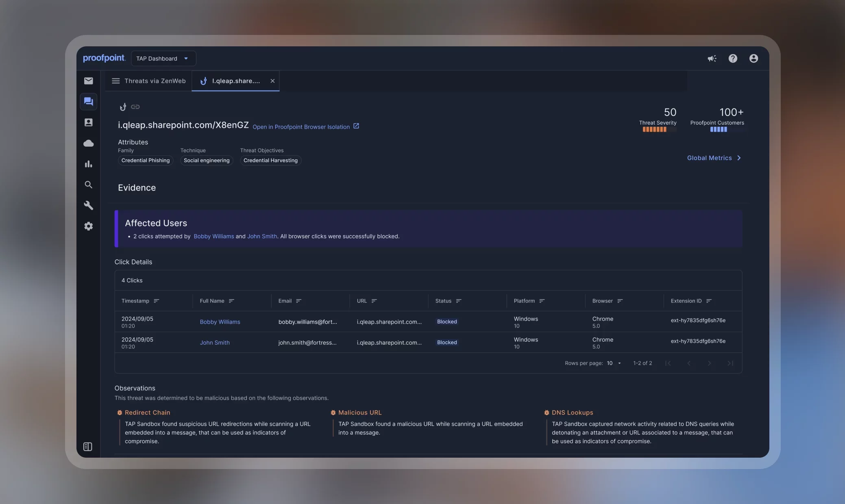Click the URL cell in Bobby Williams row
Screen dimensions: 845x504
389,322
